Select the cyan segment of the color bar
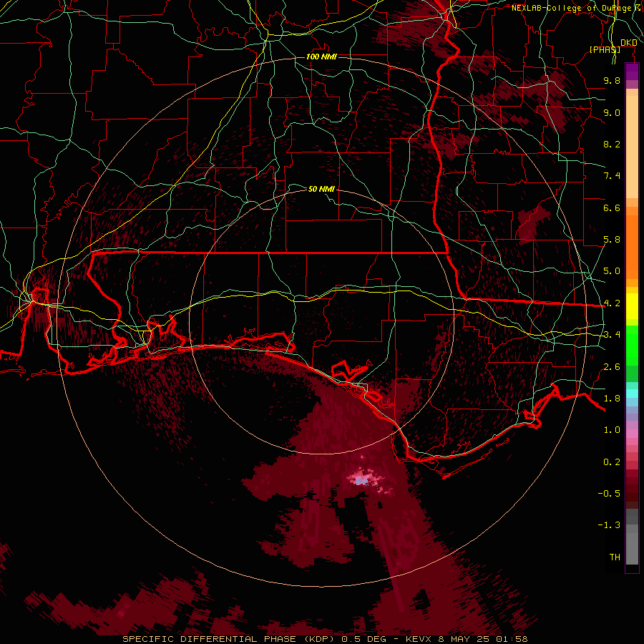Image resolution: width=644 pixels, height=644 pixels. 632,393
